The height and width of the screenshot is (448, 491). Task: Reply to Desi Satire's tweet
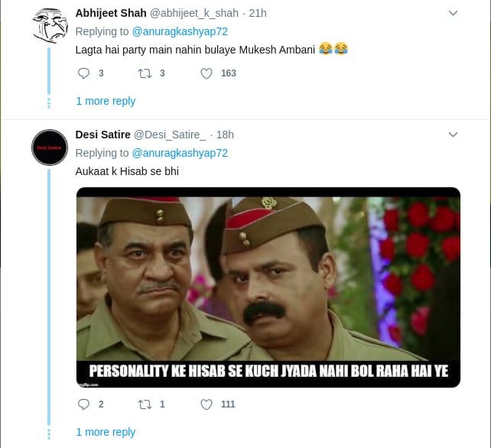pos(84,404)
